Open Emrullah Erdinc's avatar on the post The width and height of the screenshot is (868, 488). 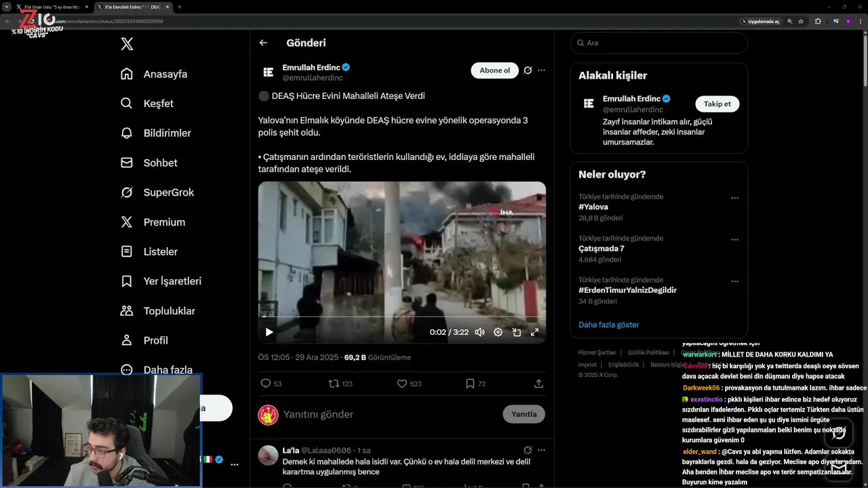point(268,72)
